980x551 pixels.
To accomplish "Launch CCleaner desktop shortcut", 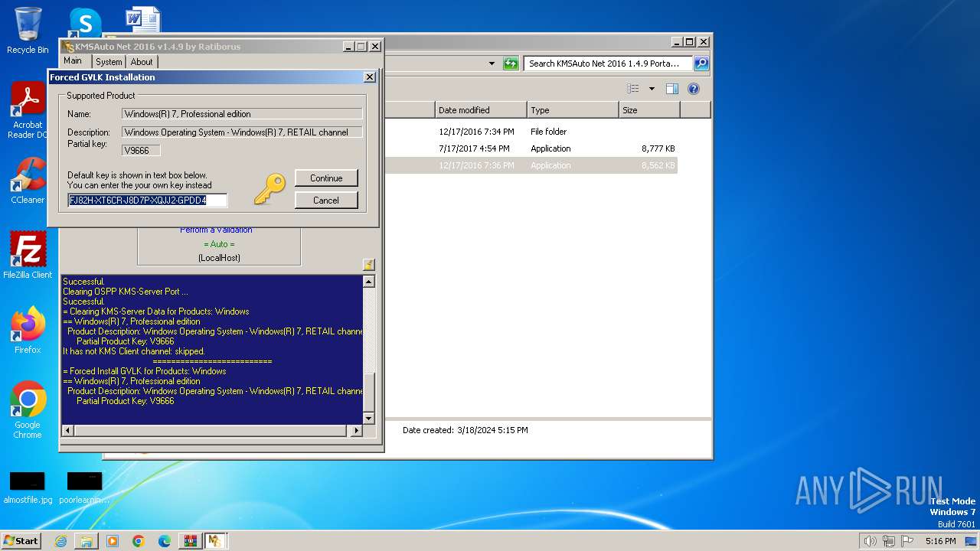I will (28, 181).
